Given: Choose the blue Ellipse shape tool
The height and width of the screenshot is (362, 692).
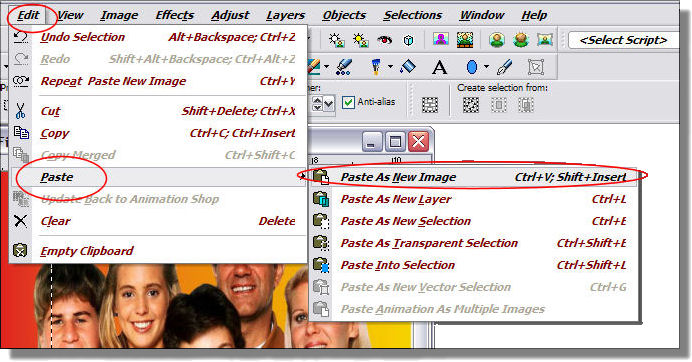Looking at the screenshot, I should coord(472,67).
